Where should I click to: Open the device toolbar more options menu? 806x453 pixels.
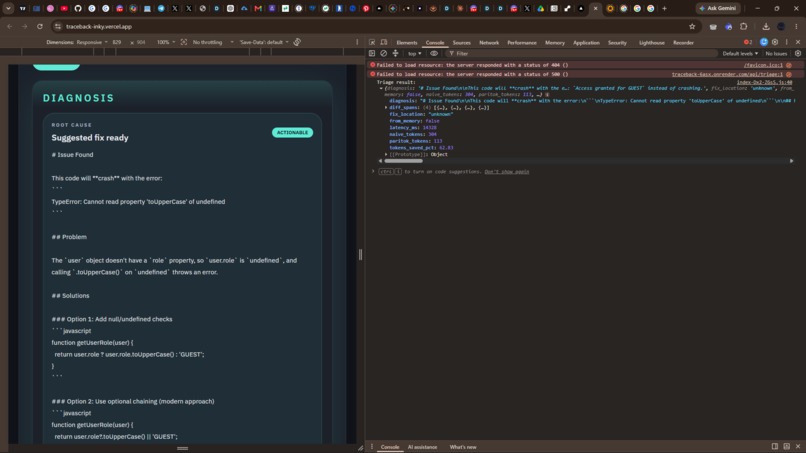coord(357,42)
